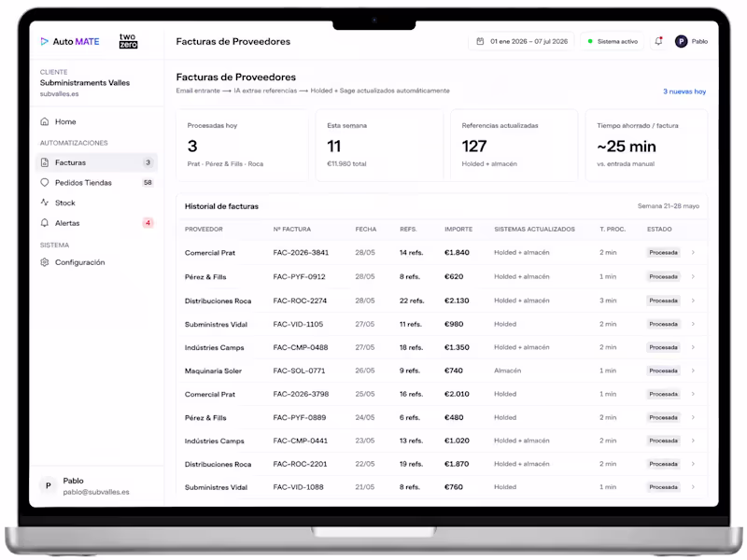This screenshot has height=560, width=747.
Task: Click amount €1.870
Action: (457, 464)
